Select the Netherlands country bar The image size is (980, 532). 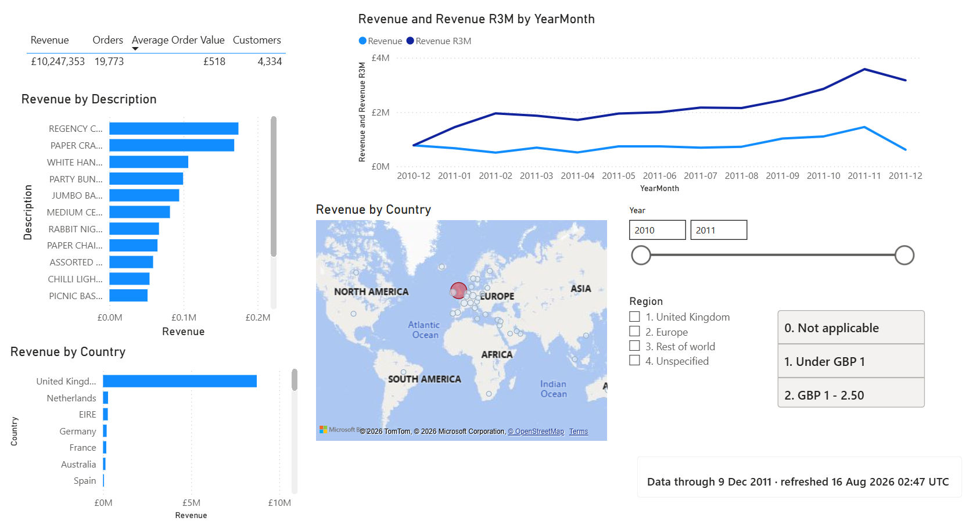[106, 398]
